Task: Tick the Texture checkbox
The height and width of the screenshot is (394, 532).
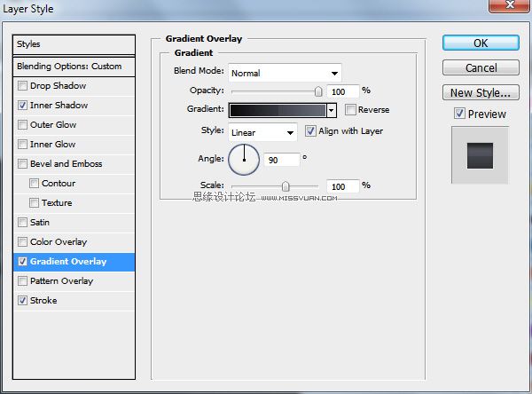Action: (34, 203)
